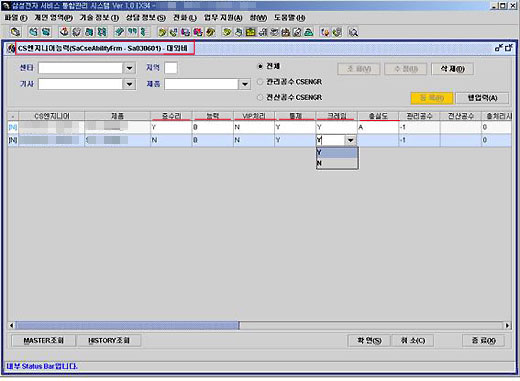Click the horizontal scrollbar thumb of the grid
Viewport: 520px width, 381px height.
click(127, 325)
